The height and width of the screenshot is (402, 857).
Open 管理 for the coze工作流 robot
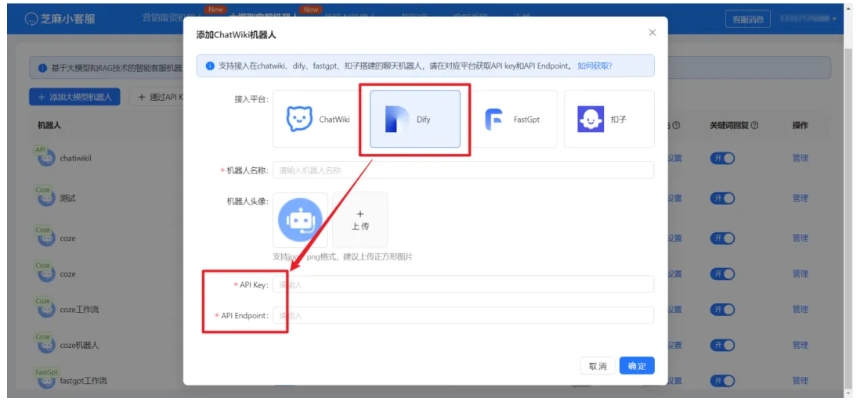tap(800, 310)
